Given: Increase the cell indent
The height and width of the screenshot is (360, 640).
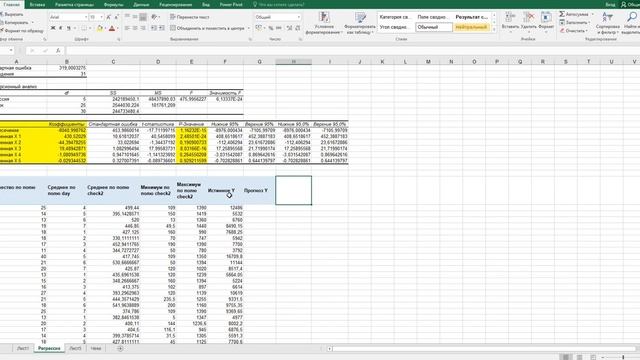Looking at the screenshot, I should [162, 28].
